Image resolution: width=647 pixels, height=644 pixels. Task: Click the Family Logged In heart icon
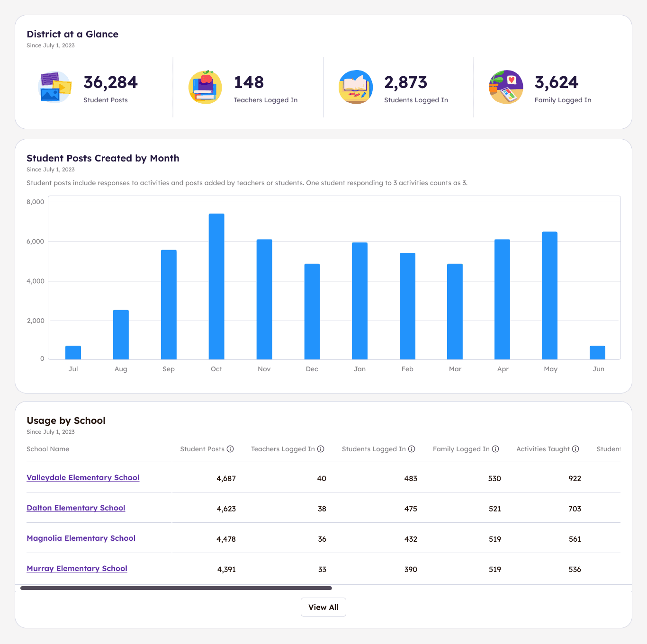click(506, 87)
